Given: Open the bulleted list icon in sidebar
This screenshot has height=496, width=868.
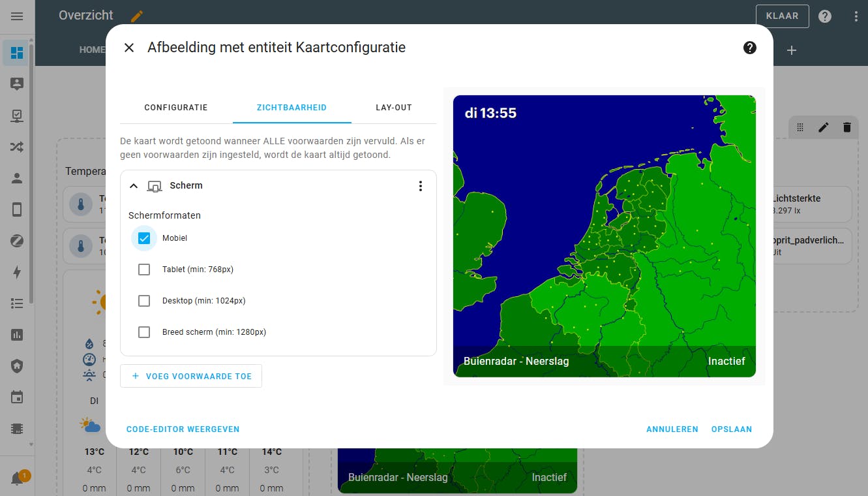Looking at the screenshot, I should click(x=17, y=303).
